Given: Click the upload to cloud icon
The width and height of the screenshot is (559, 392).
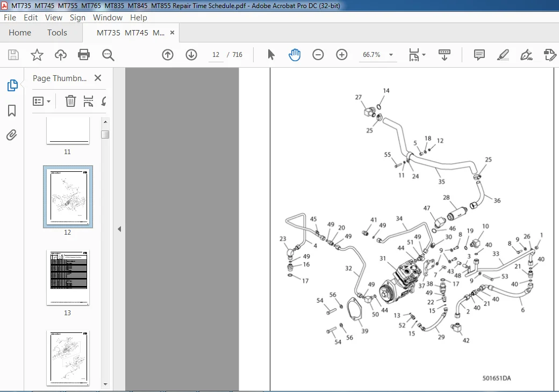Looking at the screenshot, I should pyautogui.click(x=61, y=55).
